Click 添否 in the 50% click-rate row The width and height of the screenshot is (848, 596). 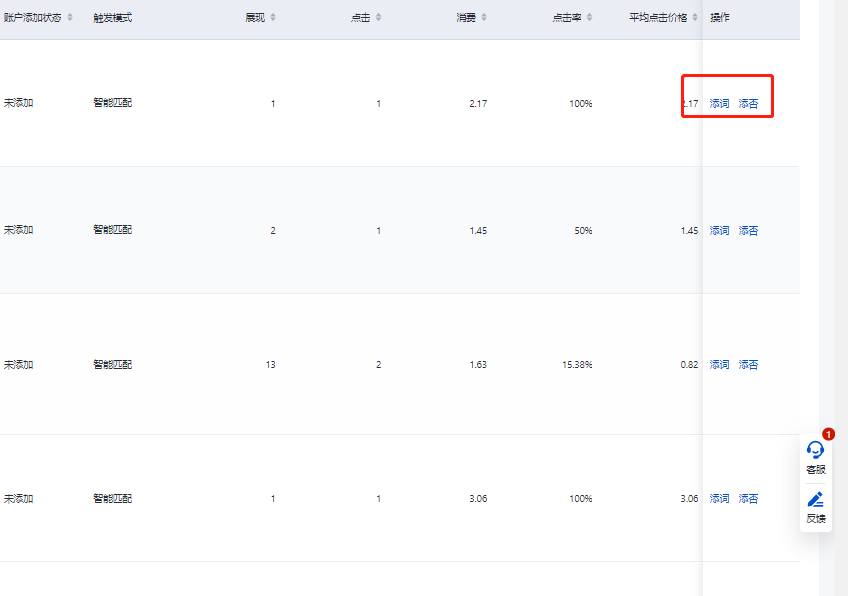pos(748,231)
